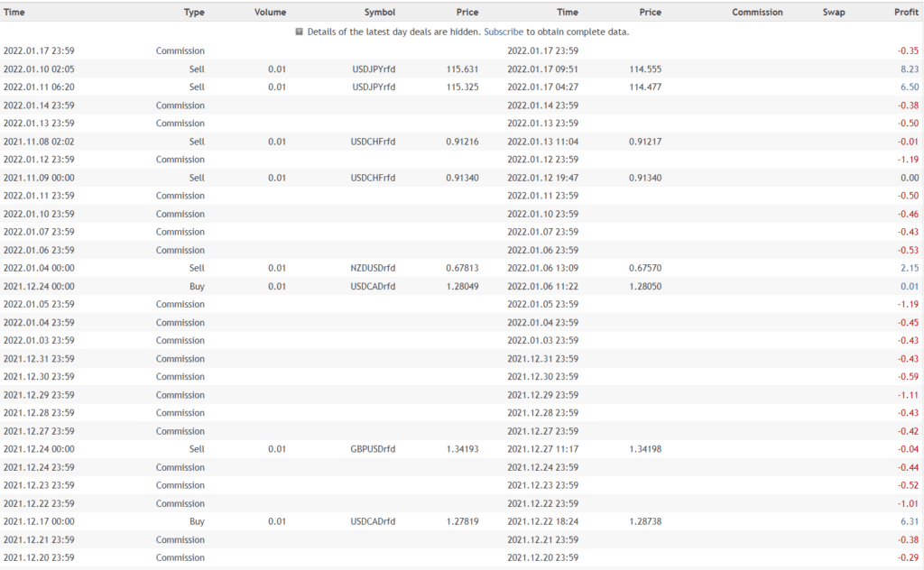The height and width of the screenshot is (570, 924).
Task: Sort deals by the Swap column
Action: click(834, 13)
